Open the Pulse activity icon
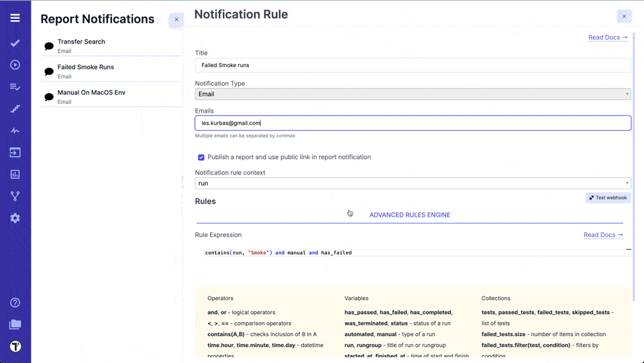Viewport: 644px width, 363px height. [15, 131]
